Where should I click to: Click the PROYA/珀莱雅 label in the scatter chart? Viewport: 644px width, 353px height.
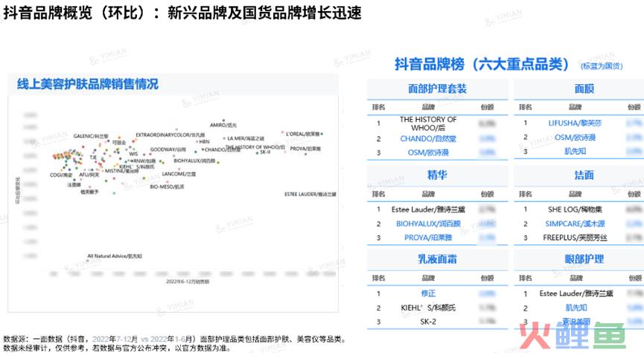(x=305, y=149)
